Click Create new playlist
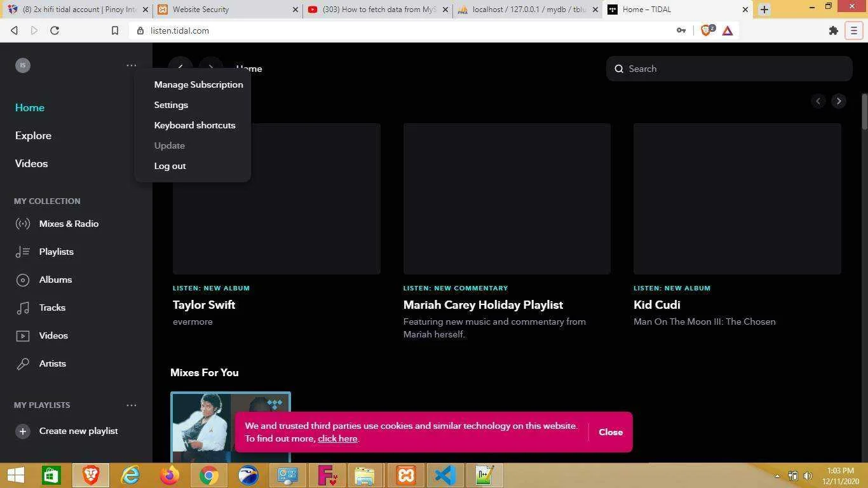868x488 pixels. (79, 431)
